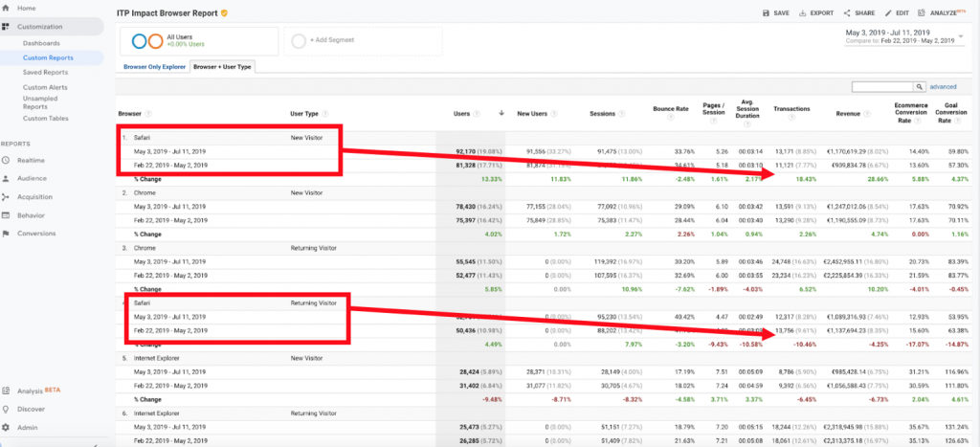This screenshot has width=980, height=447.
Task: Click the Discover lightbulb icon
Action: (x=7, y=408)
